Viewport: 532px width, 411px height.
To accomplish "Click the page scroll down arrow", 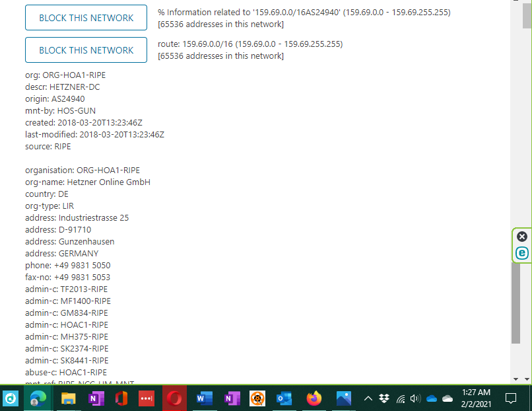I will [516, 379].
